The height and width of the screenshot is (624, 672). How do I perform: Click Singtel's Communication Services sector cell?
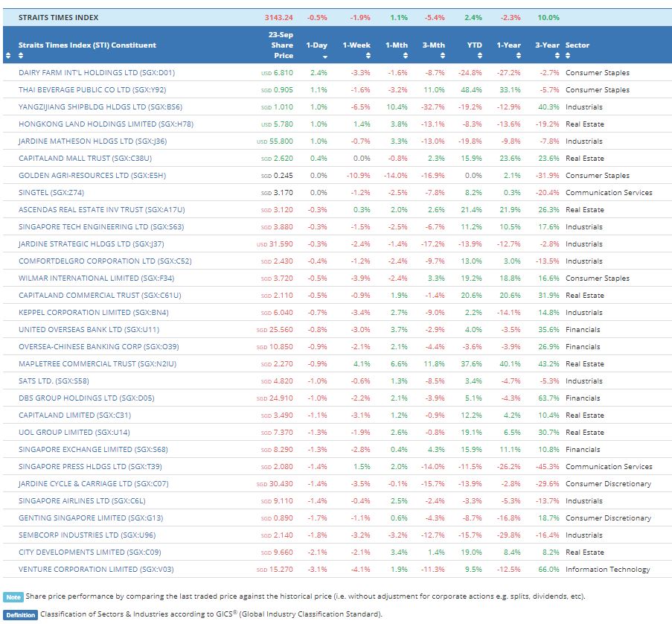click(x=609, y=193)
